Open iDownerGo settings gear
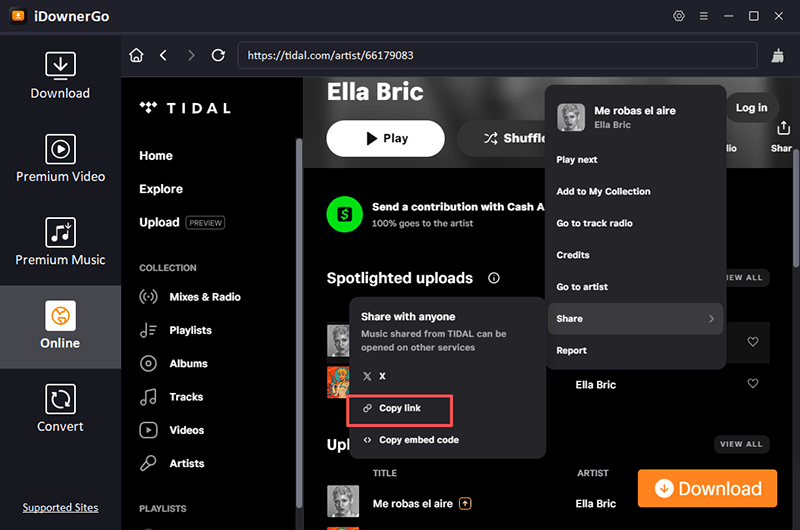Image resolution: width=800 pixels, height=530 pixels. point(679,16)
